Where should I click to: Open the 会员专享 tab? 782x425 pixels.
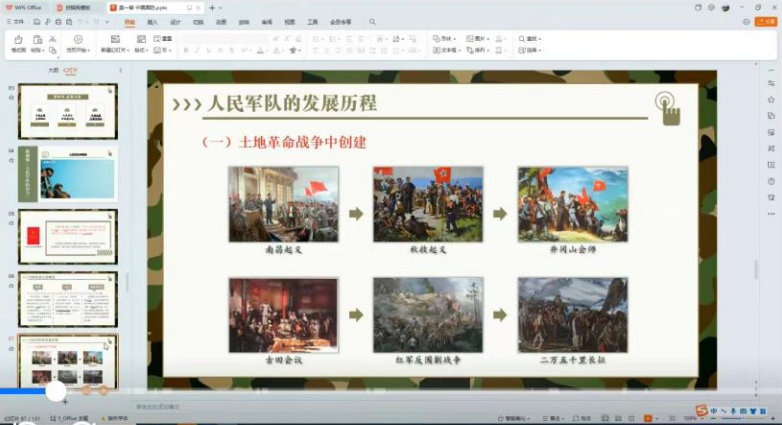coord(341,22)
